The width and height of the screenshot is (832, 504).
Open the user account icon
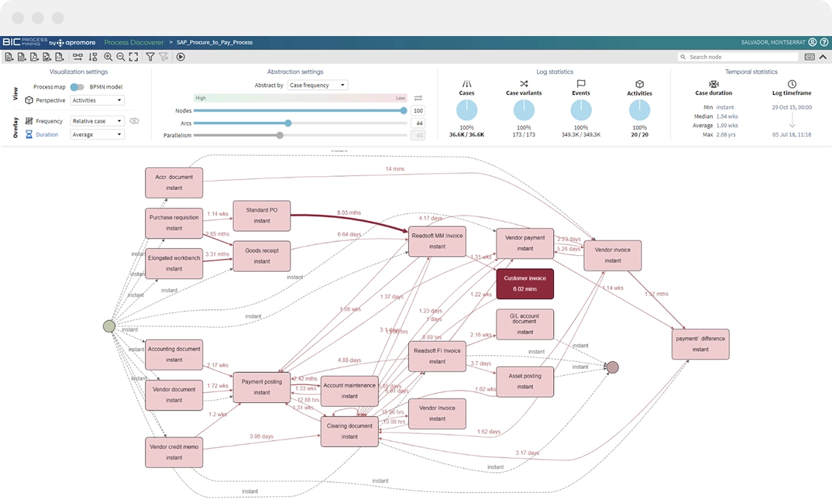tap(813, 42)
